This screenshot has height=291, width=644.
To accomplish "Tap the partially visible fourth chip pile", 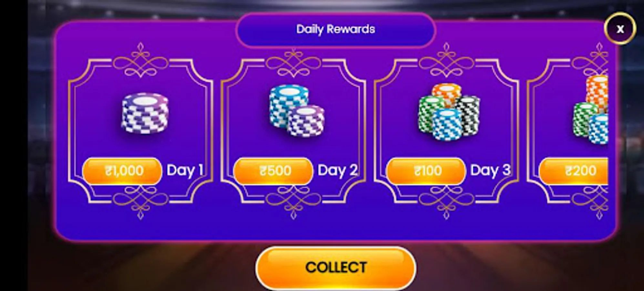I will [591, 110].
